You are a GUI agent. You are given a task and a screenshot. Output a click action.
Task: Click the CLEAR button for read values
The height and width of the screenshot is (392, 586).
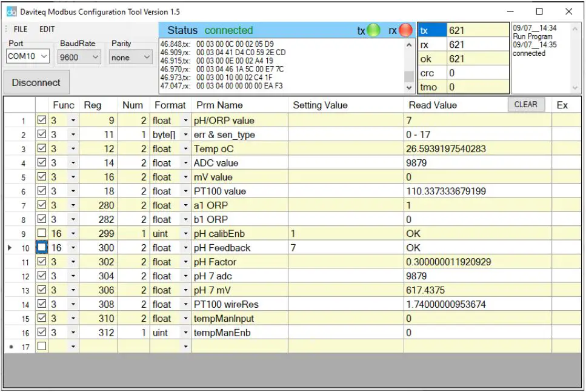click(525, 104)
